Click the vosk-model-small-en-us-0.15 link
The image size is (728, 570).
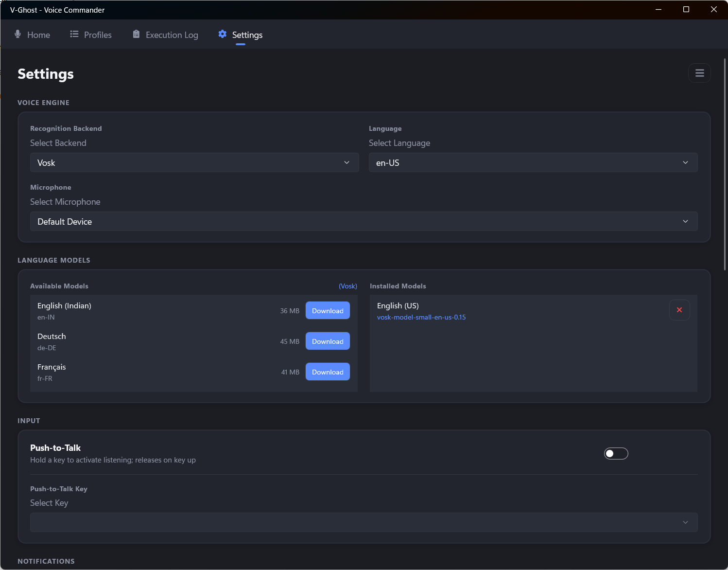pyautogui.click(x=421, y=318)
